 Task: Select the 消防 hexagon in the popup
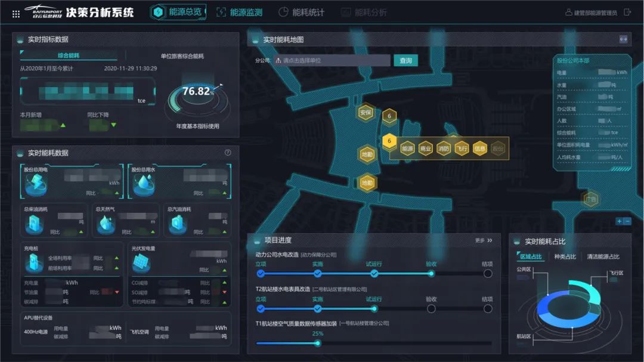coord(444,148)
